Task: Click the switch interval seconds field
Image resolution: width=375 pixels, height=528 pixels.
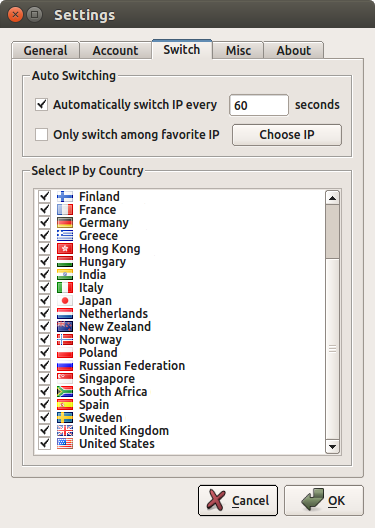Action: (x=259, y=105)
